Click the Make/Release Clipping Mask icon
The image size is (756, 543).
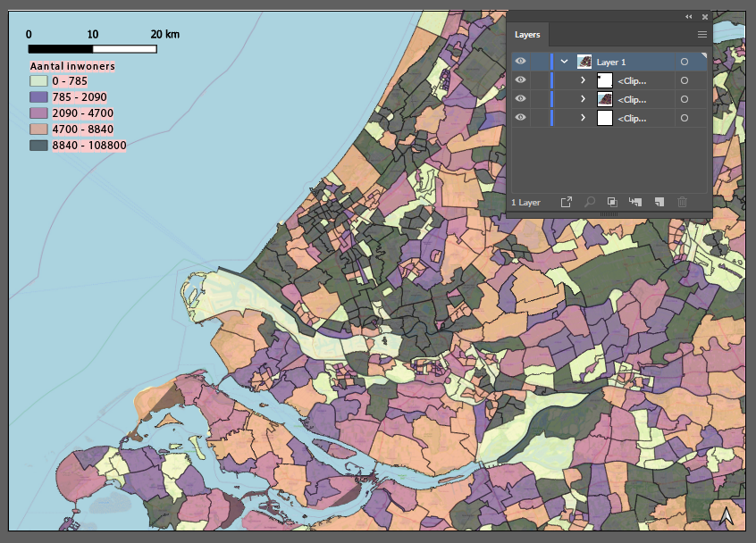[613, 202]
